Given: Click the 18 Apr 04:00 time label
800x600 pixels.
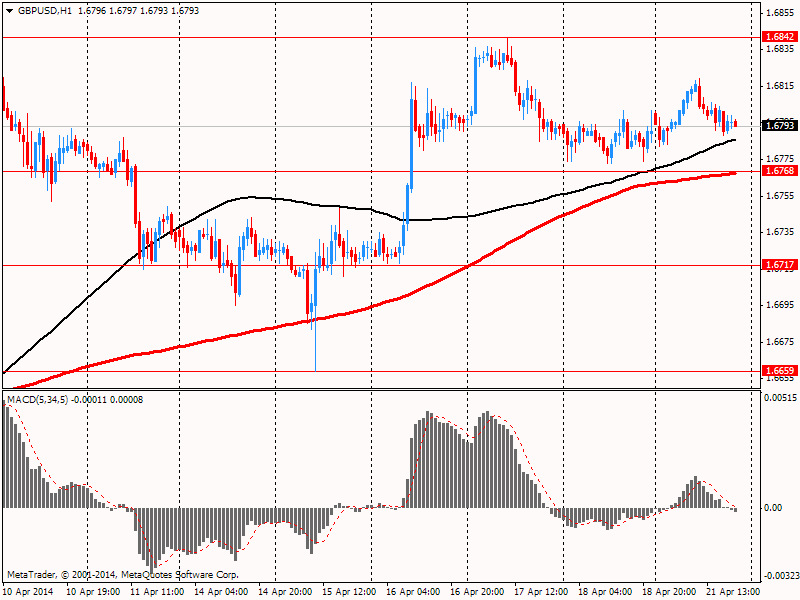Looking at the screenshot, I should 606,592.
